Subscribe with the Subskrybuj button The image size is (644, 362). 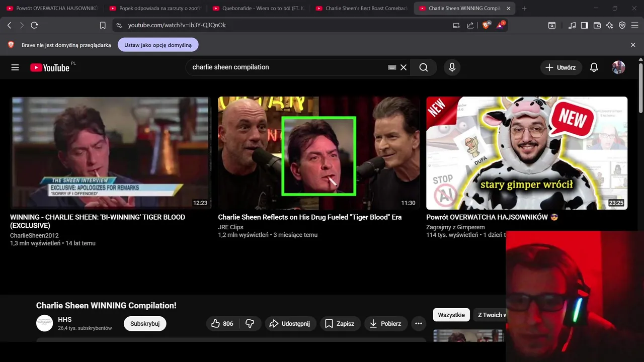click(x=145, y=324)
